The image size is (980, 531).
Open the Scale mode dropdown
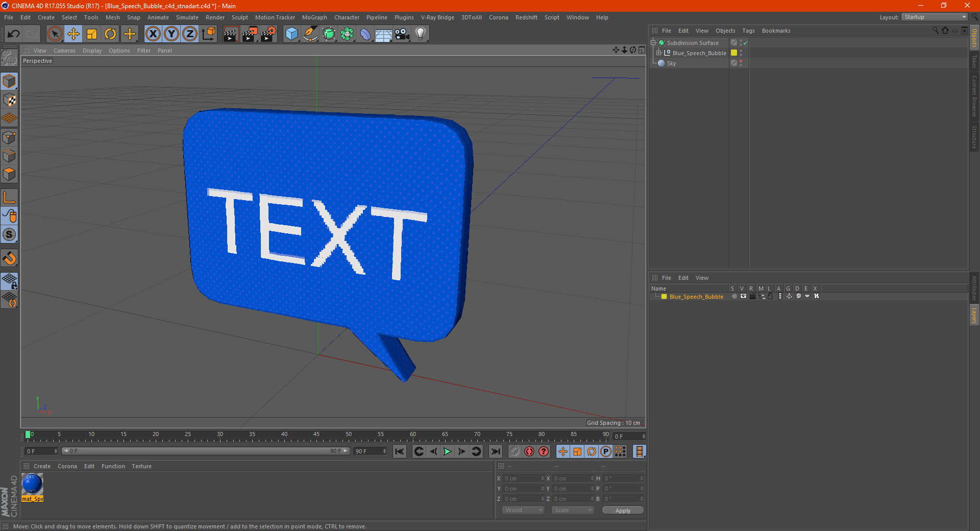[573, 510]
